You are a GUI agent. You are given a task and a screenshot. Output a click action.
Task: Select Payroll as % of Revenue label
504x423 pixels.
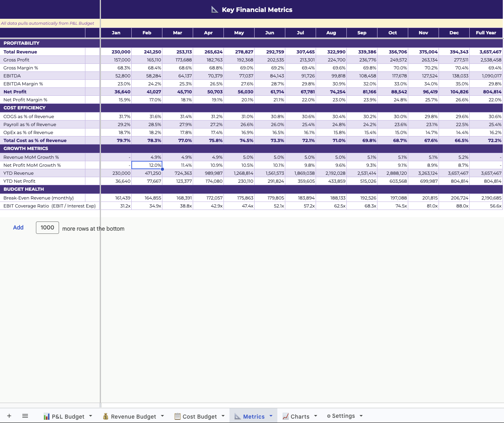click(30, 125)
